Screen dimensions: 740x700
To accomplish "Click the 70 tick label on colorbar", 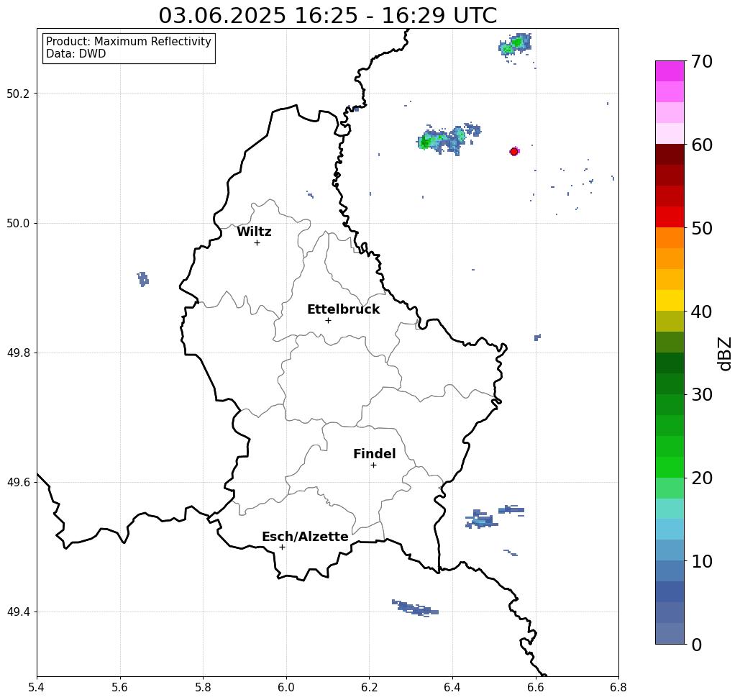I will click(x=702, y=61).
